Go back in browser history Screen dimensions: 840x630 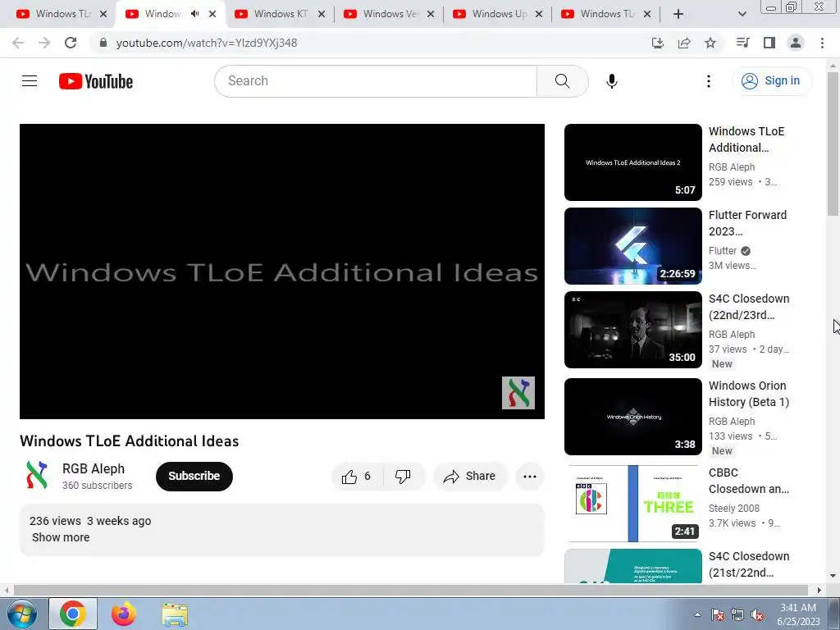tap(18, 43)
